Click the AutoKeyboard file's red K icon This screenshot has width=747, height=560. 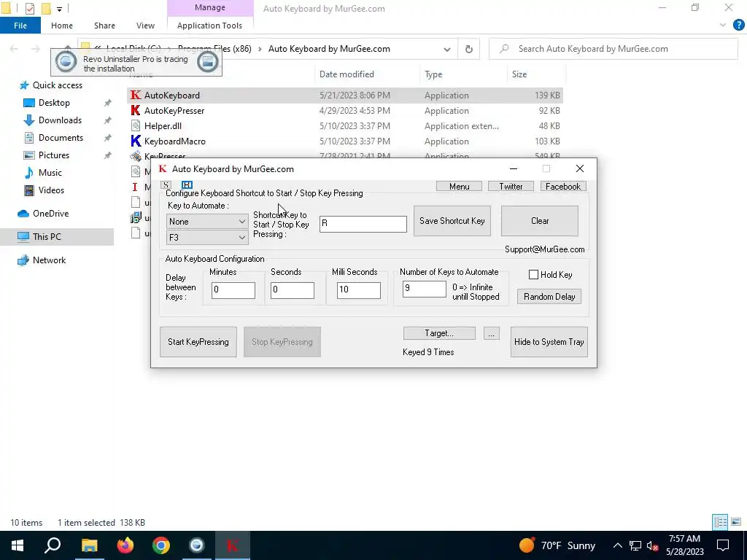pyautogui.click(x=136, y=96)
